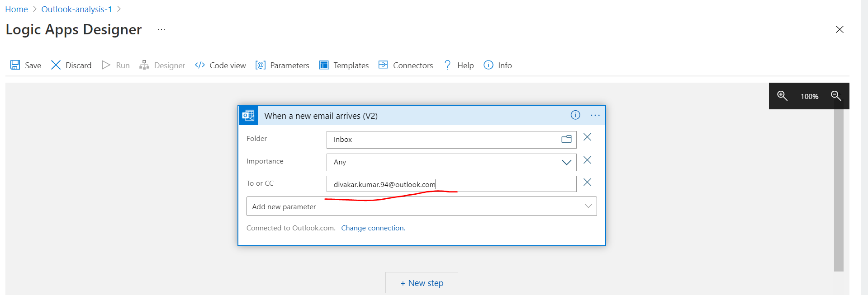Remove the Folder parameter
This screenshot has width=868, height=295.
(587, 137)
